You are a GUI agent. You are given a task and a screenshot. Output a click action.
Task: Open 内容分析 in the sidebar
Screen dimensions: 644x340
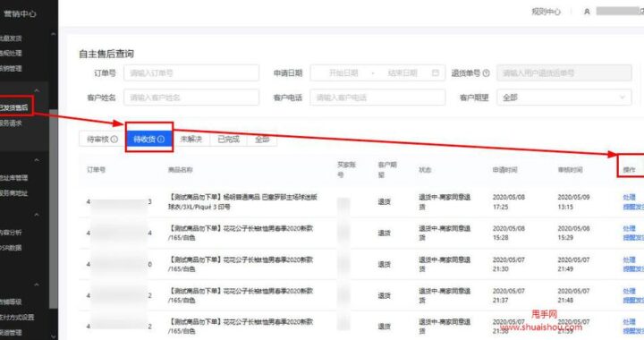pos(11,232)
